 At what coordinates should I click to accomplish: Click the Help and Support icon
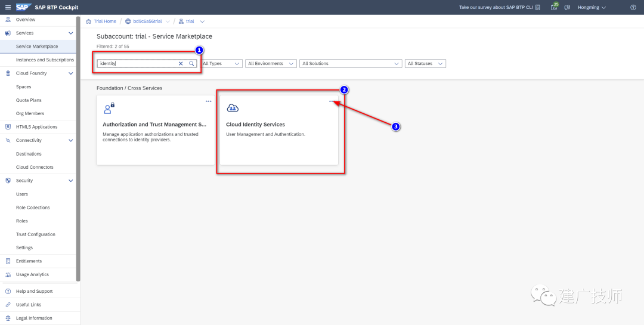[8, 292]
